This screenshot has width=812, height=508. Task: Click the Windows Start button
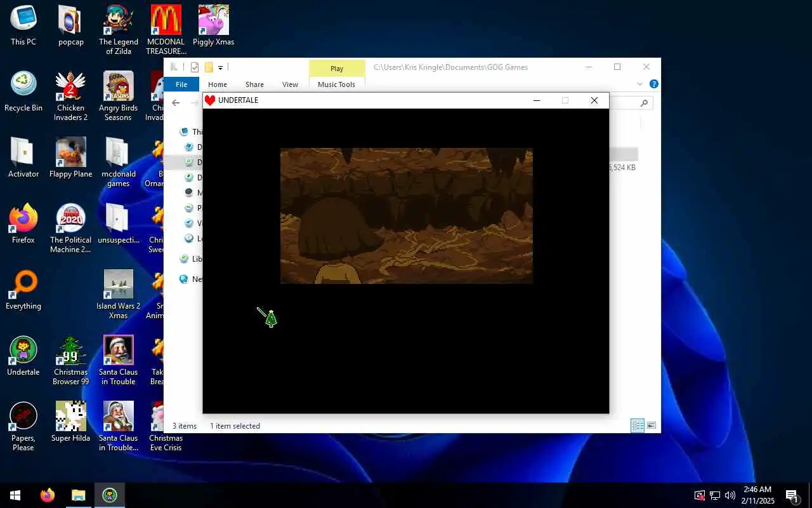coord(15,495)
